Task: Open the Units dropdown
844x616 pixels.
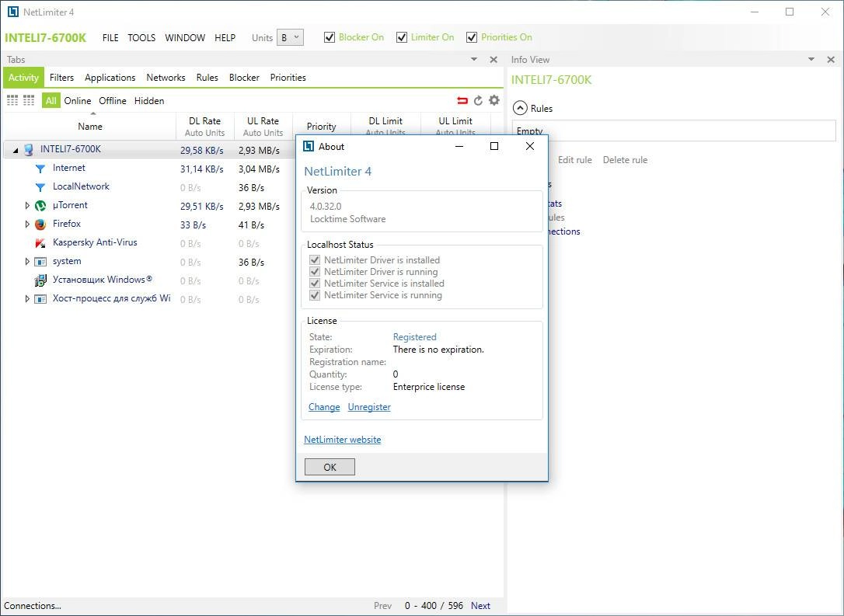Action: [x=290, y=37]
